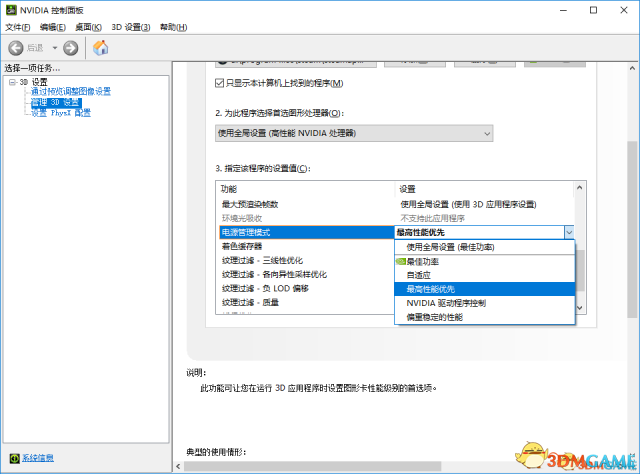Image resolution: width=640 pixels, height=474 pixels.
Task: Click the system information icon at bottom left
Action: click(12, 457)
